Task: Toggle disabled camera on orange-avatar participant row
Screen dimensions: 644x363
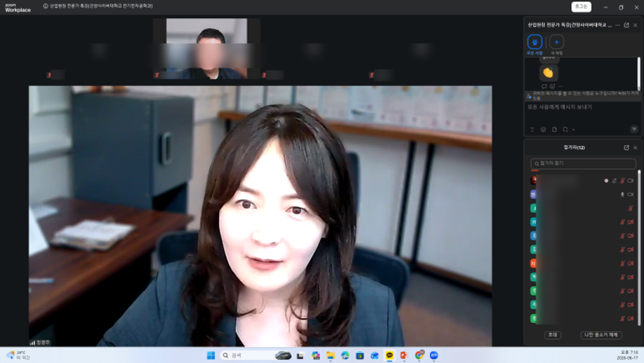Action: [x=631, y=263]
